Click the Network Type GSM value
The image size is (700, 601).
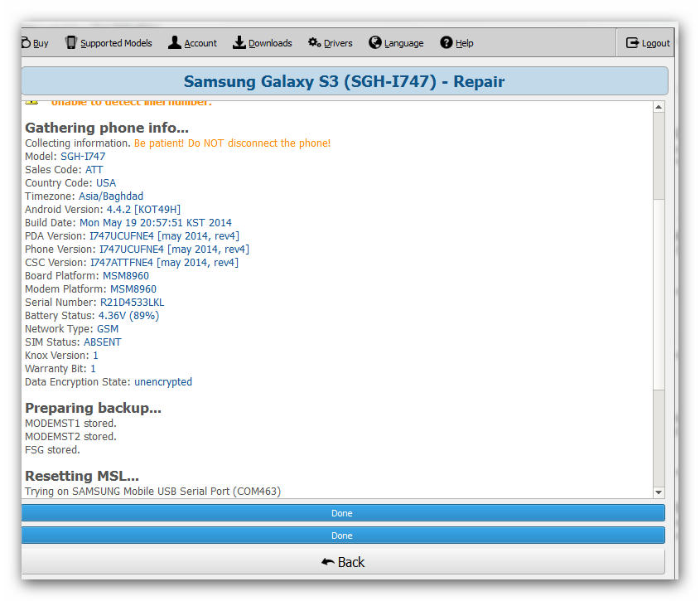click(108, 329)
